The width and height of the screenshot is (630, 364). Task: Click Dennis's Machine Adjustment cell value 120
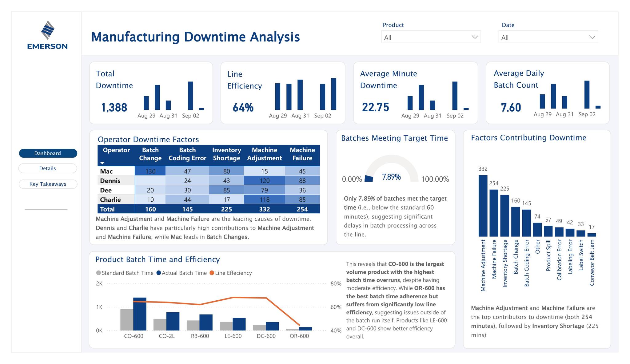[264, 181]
